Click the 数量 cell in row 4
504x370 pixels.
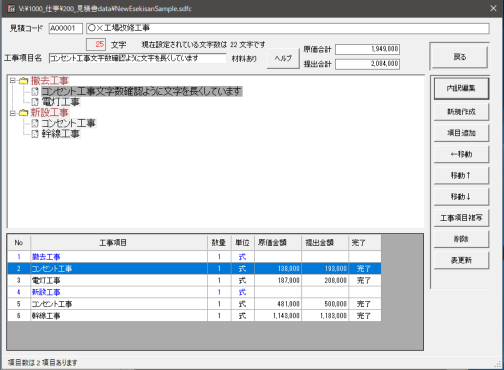tap(219, 292)
